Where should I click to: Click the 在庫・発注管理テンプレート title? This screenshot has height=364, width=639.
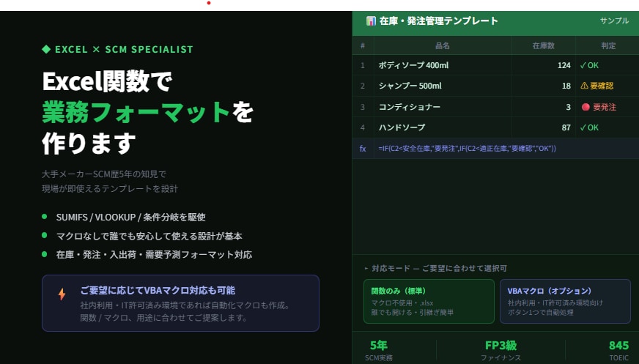tap(438, 21)
